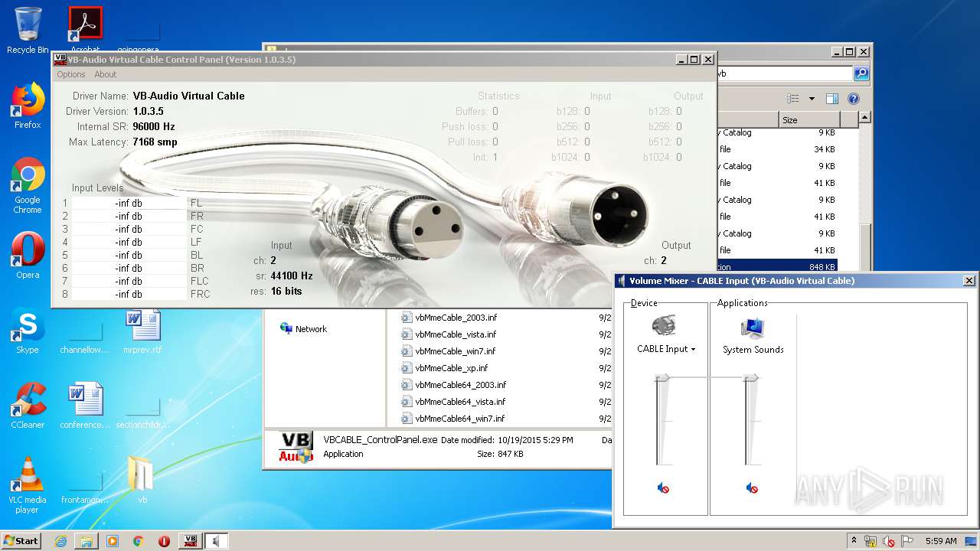Open the Start menu
Screen dimensions: 980x551
click(x=21, y=540)
